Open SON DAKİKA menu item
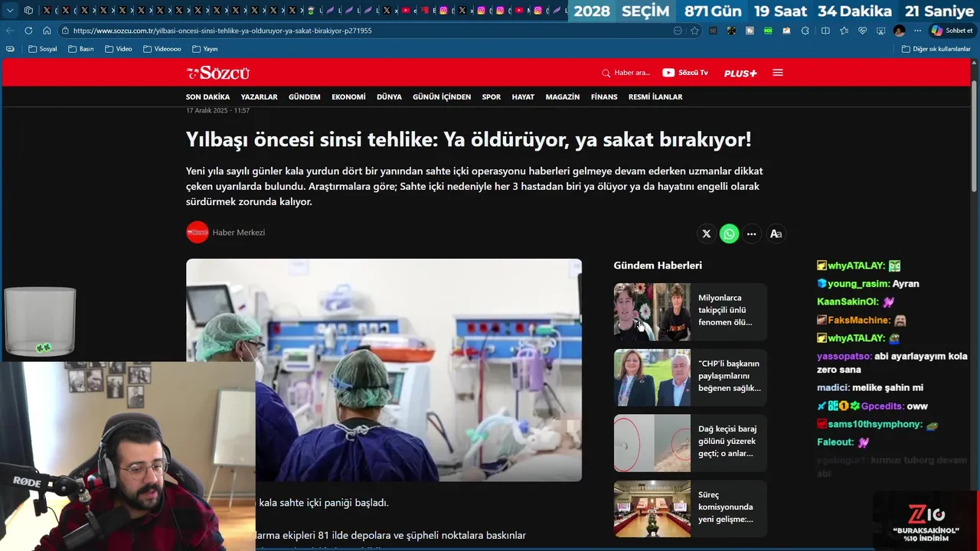This screenshot has width=980, height=551. pyautogui.click(x=208, y=97)
